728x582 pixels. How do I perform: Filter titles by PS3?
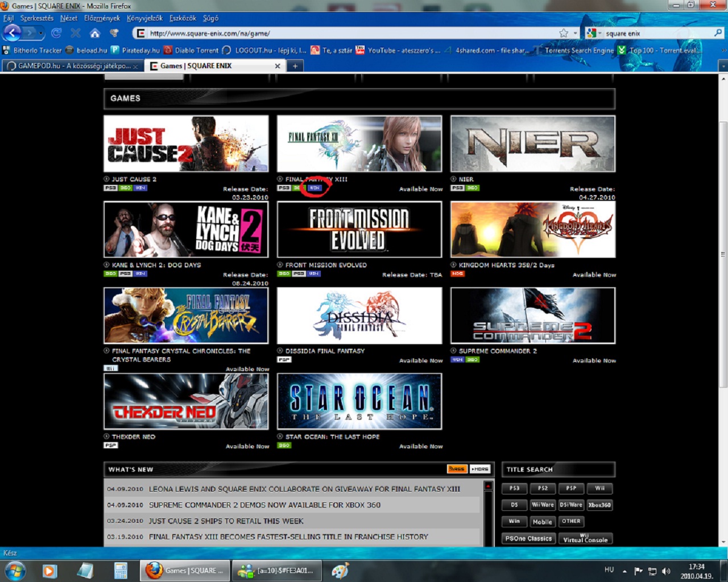(x=515, y=488)
